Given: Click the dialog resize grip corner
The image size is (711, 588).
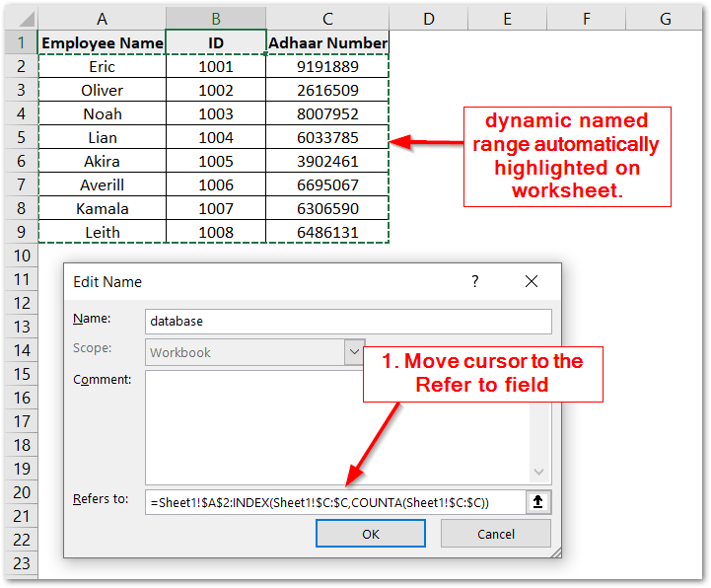Looking at the screenshot, I should pyautogui.click(x=556, y=552).
